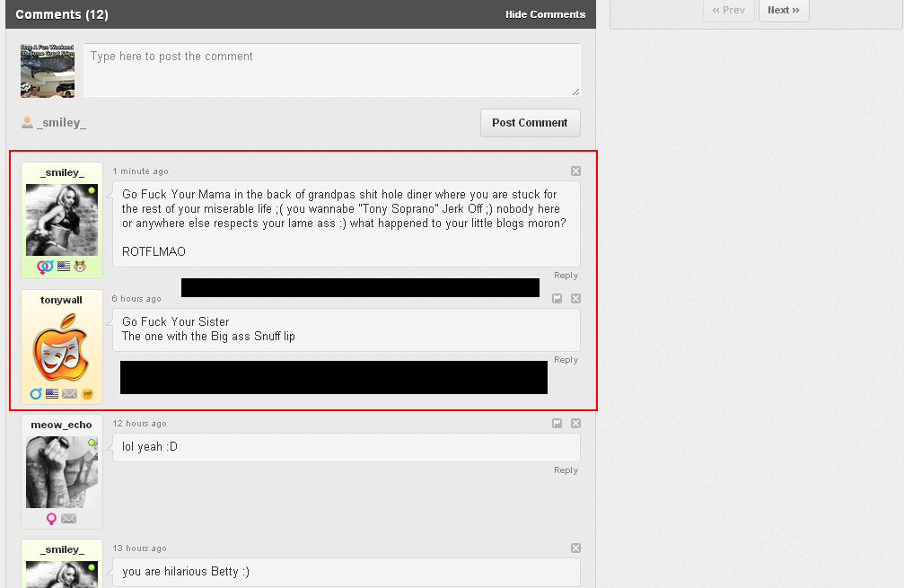Open the _smiley_ profile link below the comment box

[62, 123]
